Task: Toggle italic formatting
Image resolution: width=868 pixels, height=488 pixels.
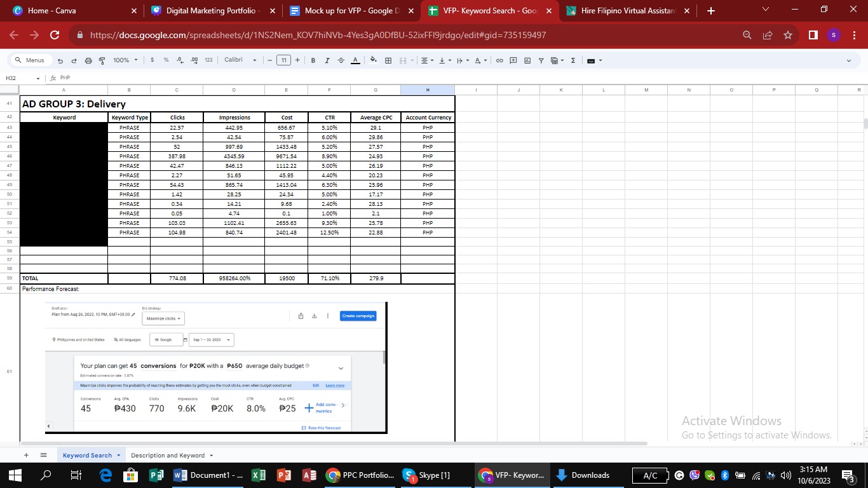Action: pyautogui.click(x=327, y=60)
